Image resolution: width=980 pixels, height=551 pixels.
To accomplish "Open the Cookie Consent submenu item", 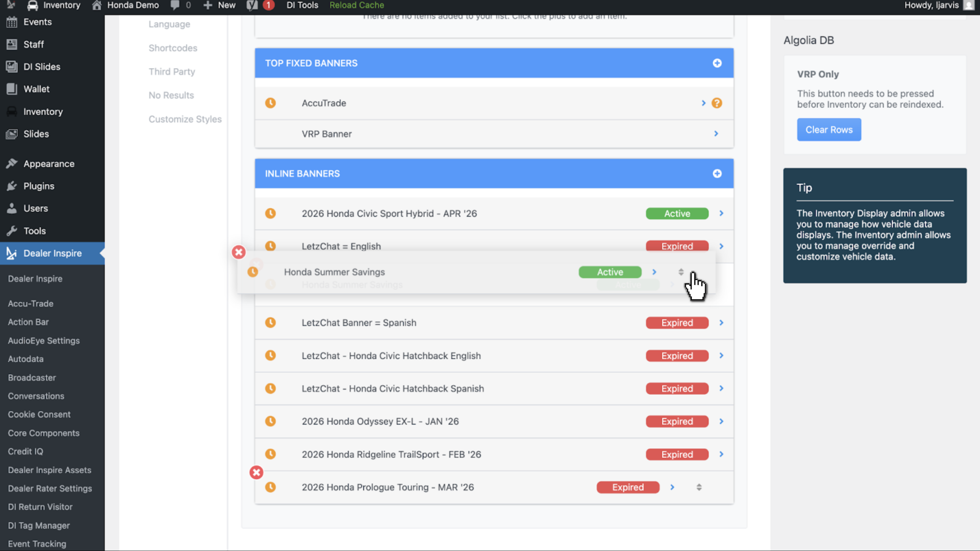I will (39, 414).
